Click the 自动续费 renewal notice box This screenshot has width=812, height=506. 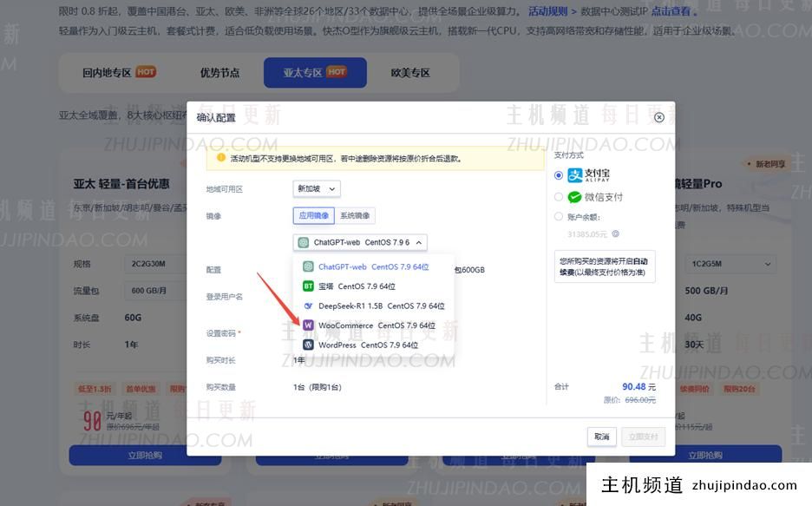coord(605,266)
